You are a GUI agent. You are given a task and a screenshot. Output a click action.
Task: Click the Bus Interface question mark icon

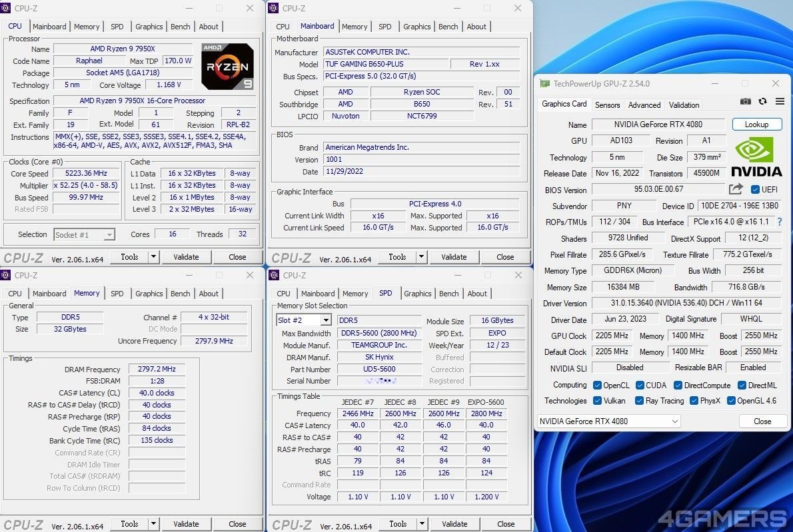click(780, 222)
